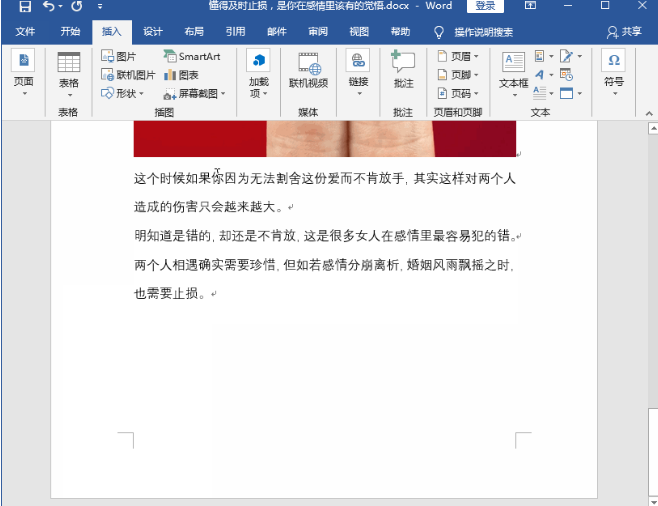Click the 共享 share button
Image resolution: width=658 pixels, height=506 pixels.
(625, 31)
